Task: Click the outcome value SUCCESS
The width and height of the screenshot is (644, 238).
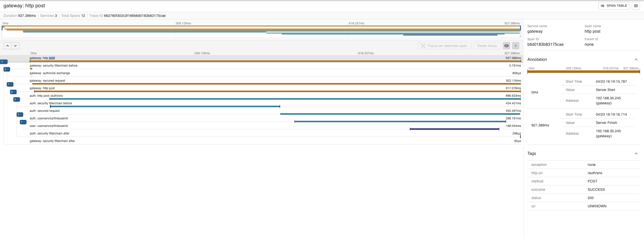Action: pos(596,189)
